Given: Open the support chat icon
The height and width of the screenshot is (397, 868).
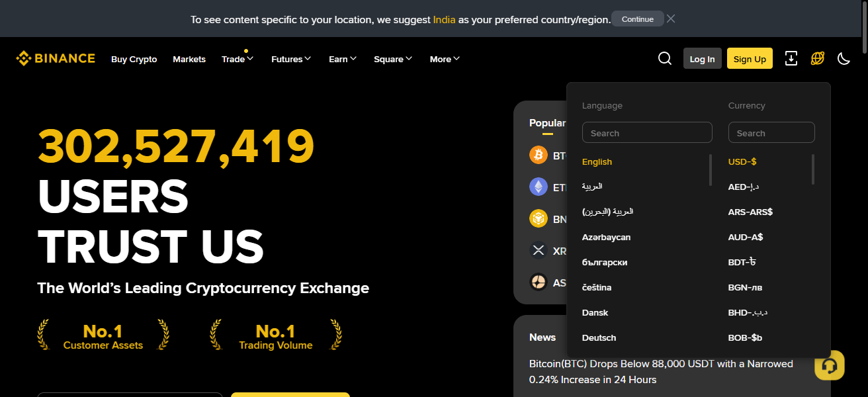Looking at the screenshot, I should (830, 365).
